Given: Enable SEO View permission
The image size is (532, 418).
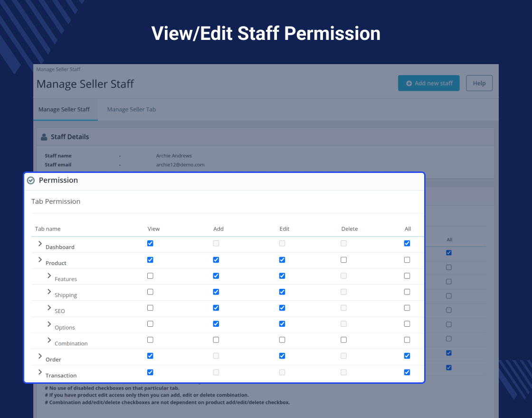Looking at the screenshot, I should point(150,308).
